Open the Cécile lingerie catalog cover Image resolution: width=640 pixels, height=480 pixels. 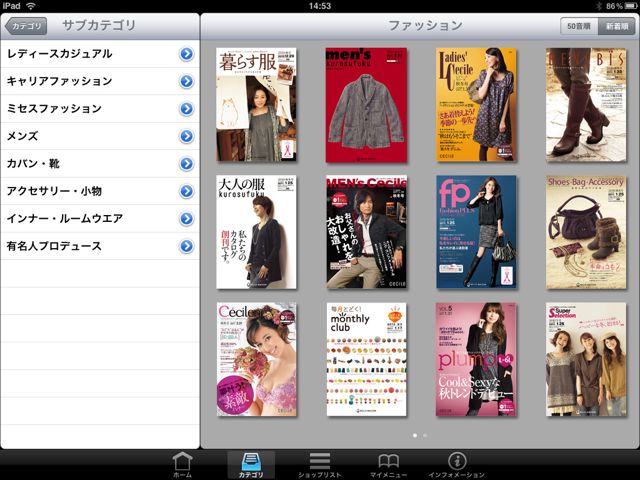256,360
